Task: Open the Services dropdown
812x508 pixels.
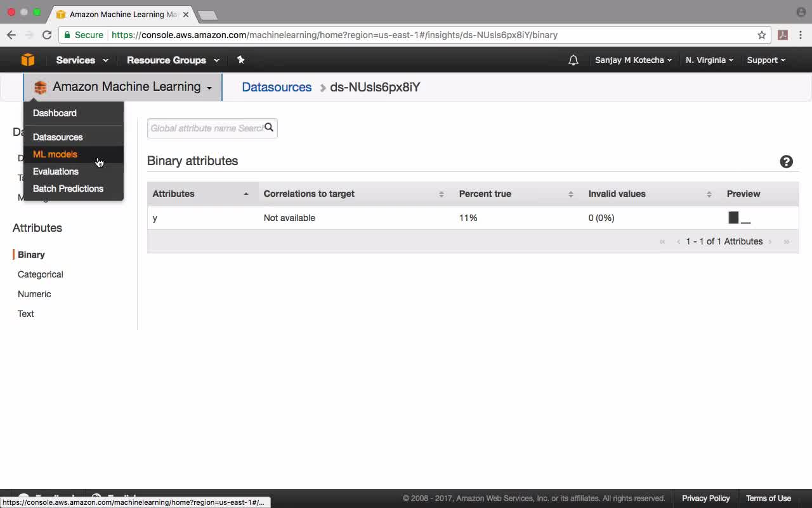Action: 82,60
